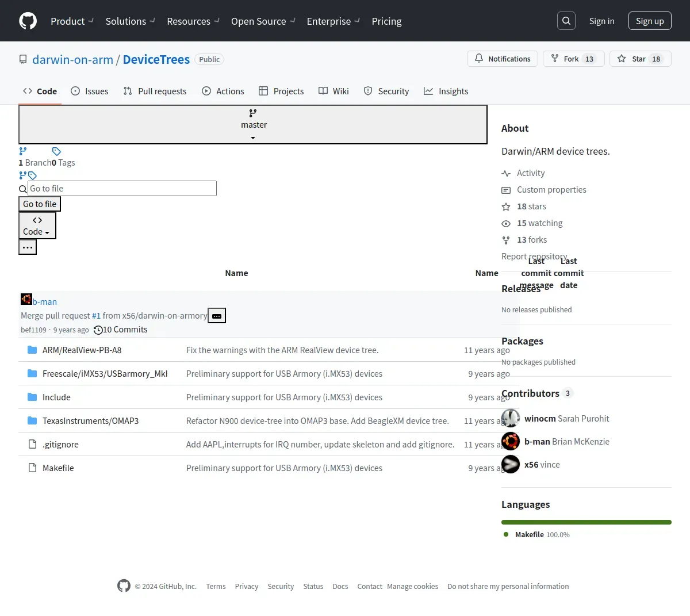Open the Activity link
The image size is (690, 616).
point(523,173)
